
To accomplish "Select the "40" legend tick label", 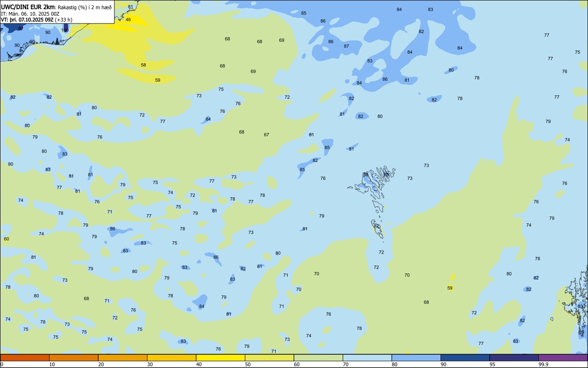I will [198, 364].
